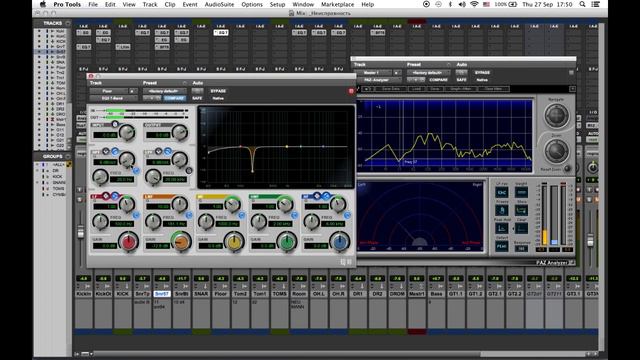Click the COMPARE button in PAZ Analyzer header

pyautogui.click(x=439, y=80)
